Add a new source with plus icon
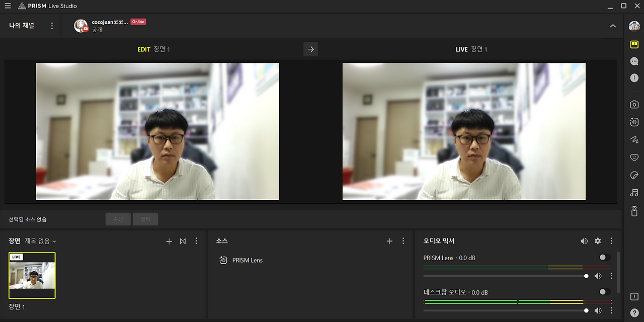The width and height of the screenshot is (644, 322). pyautogui.click(x=389, y=242)
